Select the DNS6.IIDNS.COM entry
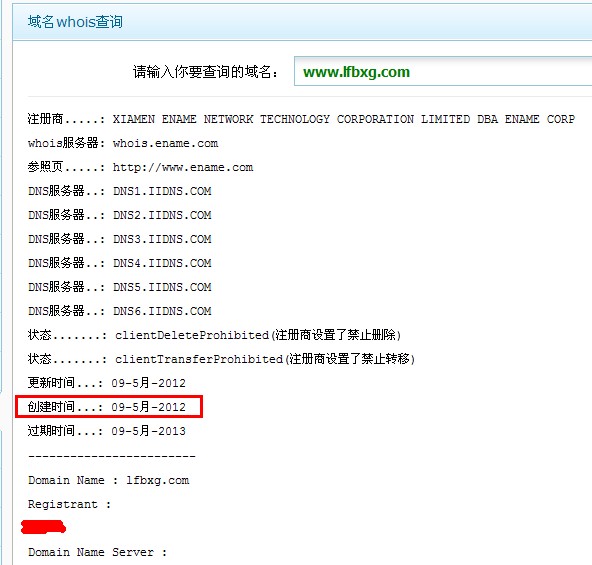Image resolution: width=592 pixels, height=565 pixels. tap(162, 311)
